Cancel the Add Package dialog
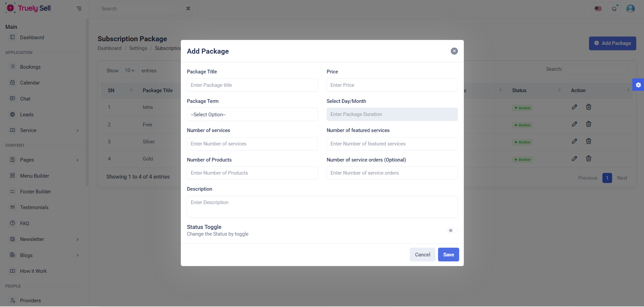 pos(422,254)
